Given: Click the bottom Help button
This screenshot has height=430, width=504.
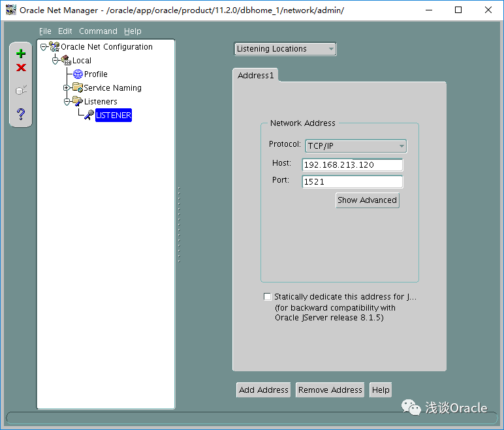Looking at the screenshot, I should pyautogui.click(x=381, y=390).
